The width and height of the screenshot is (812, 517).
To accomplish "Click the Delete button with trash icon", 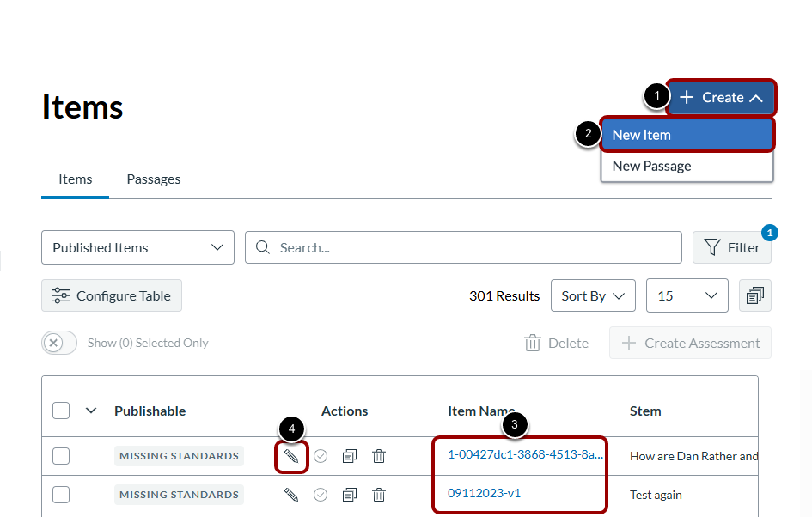I will tap(556, 344).
